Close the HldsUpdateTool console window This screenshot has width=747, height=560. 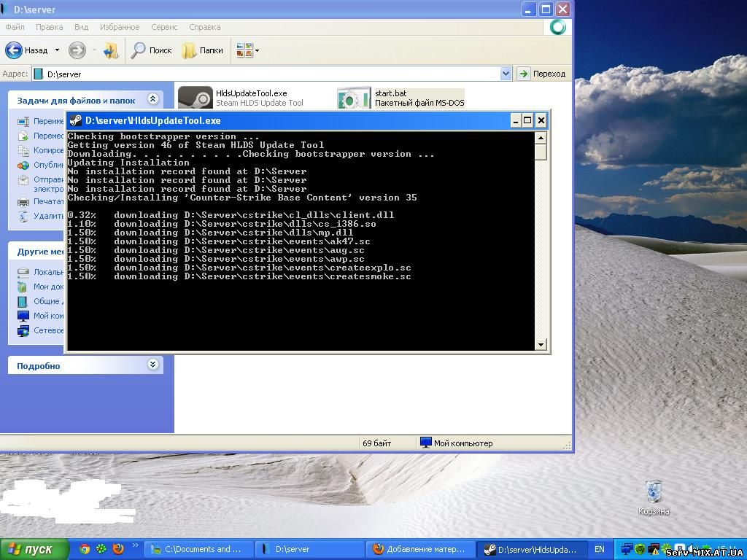(541, 120)
